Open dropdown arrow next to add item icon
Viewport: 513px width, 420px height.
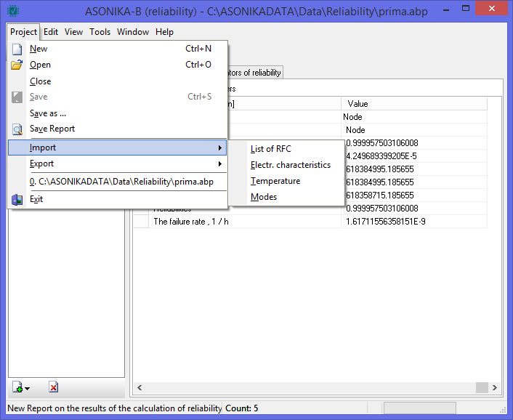pyautogui.click(x=27, y=389)
